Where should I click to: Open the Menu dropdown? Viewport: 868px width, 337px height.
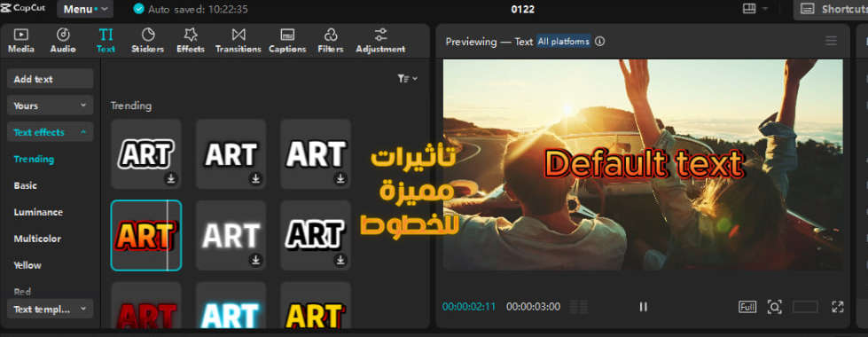click(x=85, y=9)
